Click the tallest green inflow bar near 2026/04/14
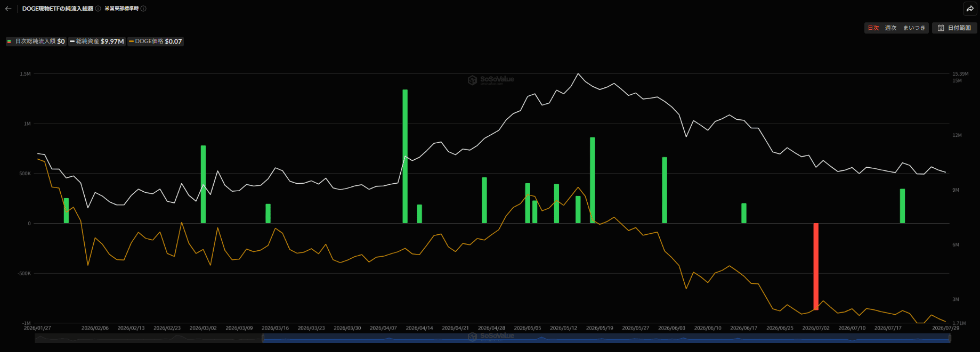The height and width of the screenshot is (352, 980). pyautogui.click(x=405, y=156)
